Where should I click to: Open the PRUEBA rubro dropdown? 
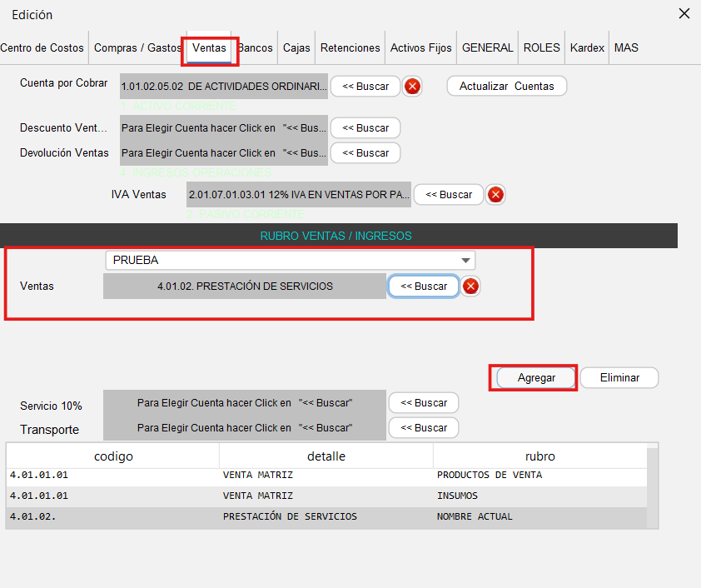coord(465,260)
